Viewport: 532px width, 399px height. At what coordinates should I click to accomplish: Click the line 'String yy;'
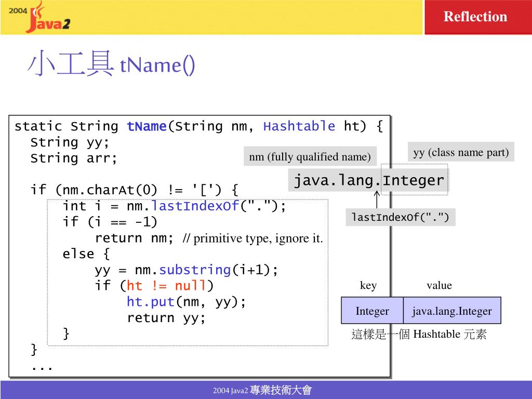(70, 142)
